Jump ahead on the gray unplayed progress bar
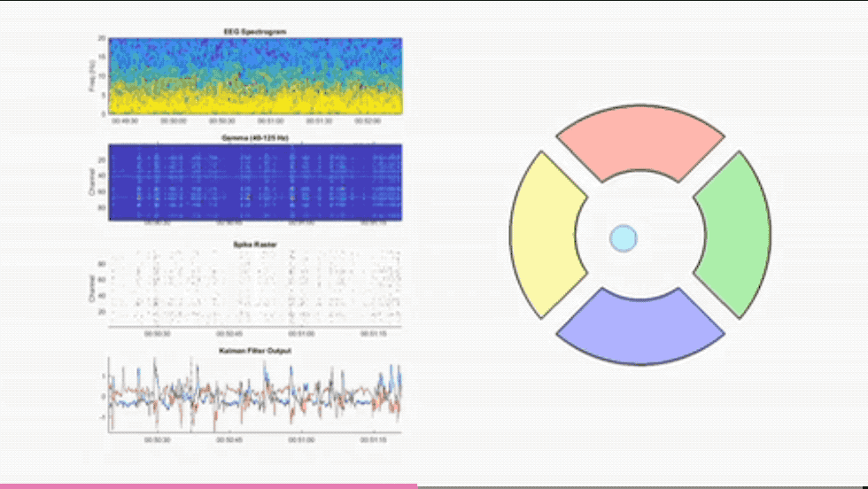 643,486
